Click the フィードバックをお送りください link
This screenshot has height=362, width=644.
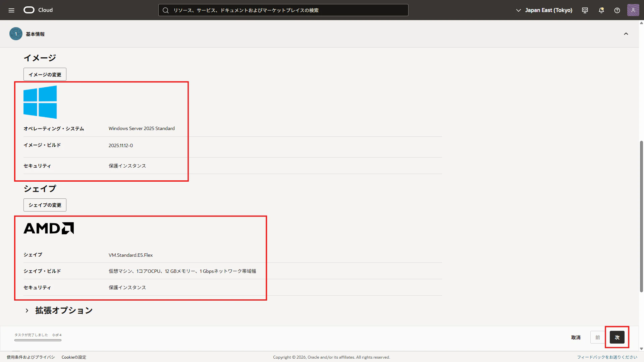(x=607, y=357)
